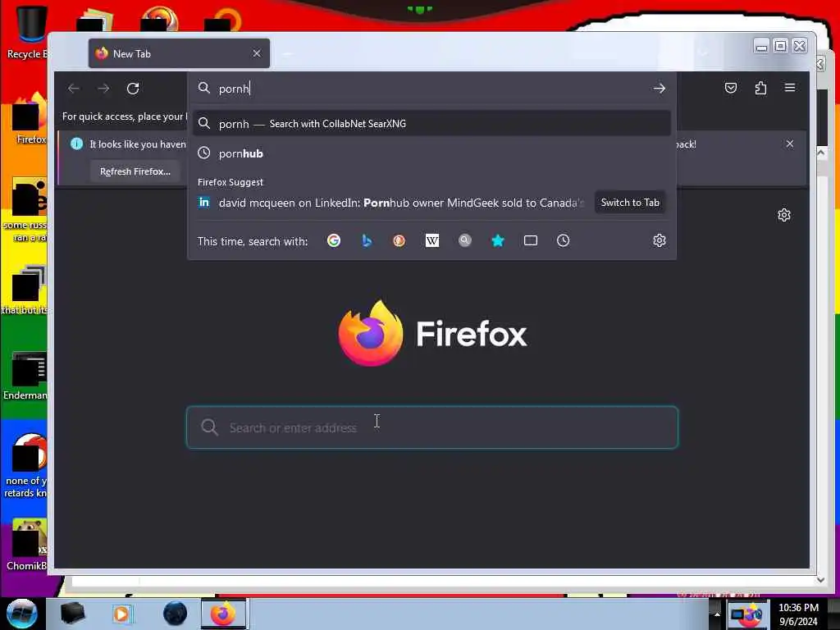Open the Windows Start button
This screenshot has width=840, height=630.
point(22,614)
